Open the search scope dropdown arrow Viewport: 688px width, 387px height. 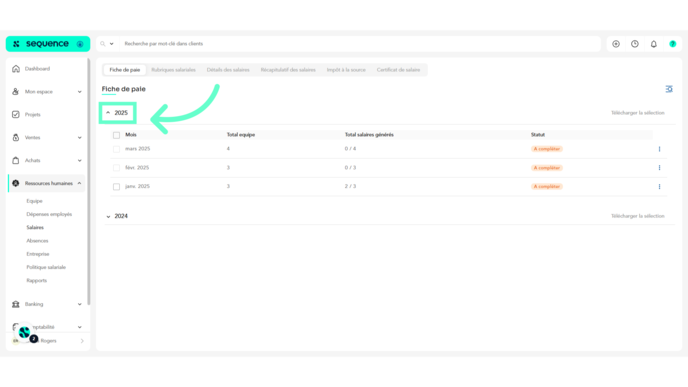point(111,44)
